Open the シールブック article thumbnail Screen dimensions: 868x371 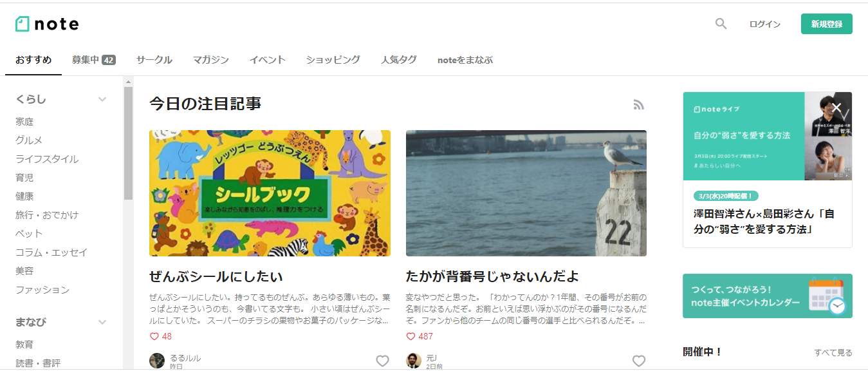coord(270,193)
